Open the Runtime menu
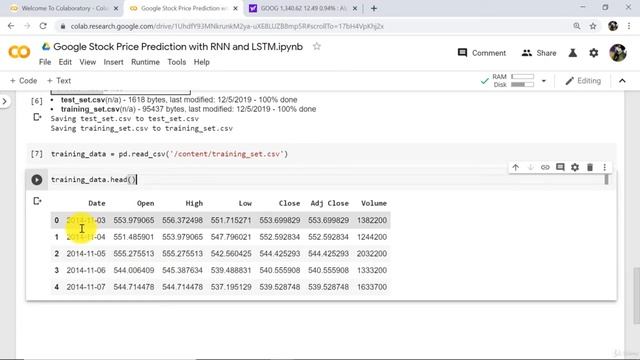Viewport: 640px width, 360px height. coord(145,62)
